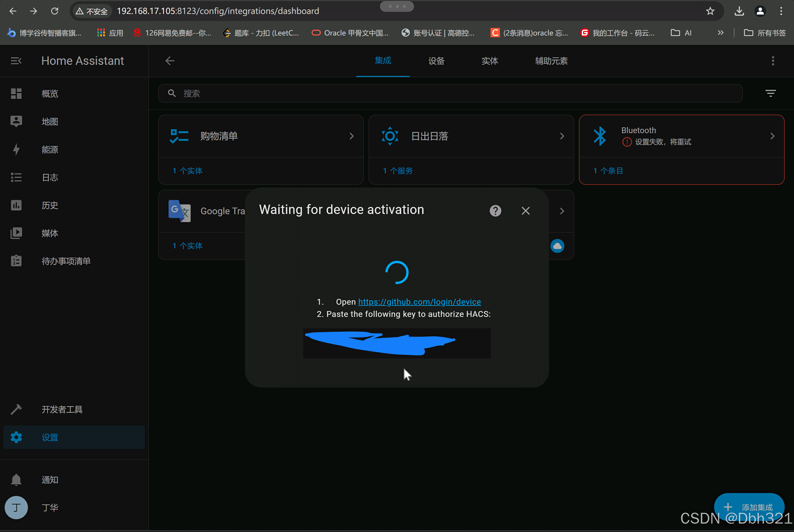Open the GitHub login device link
Screen dimensions: 794x532
click(420, 302)
